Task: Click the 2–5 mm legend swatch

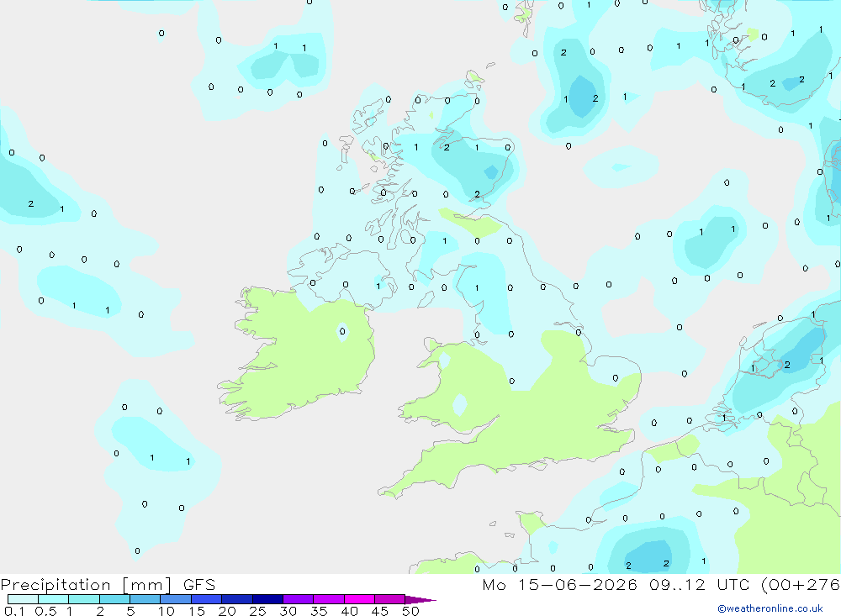Action: (x=114, y=599)
